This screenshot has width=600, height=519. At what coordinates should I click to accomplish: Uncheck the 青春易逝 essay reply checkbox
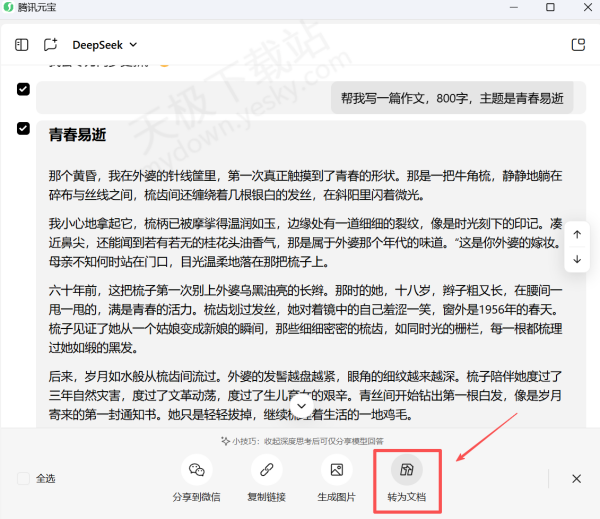[23, 128]
